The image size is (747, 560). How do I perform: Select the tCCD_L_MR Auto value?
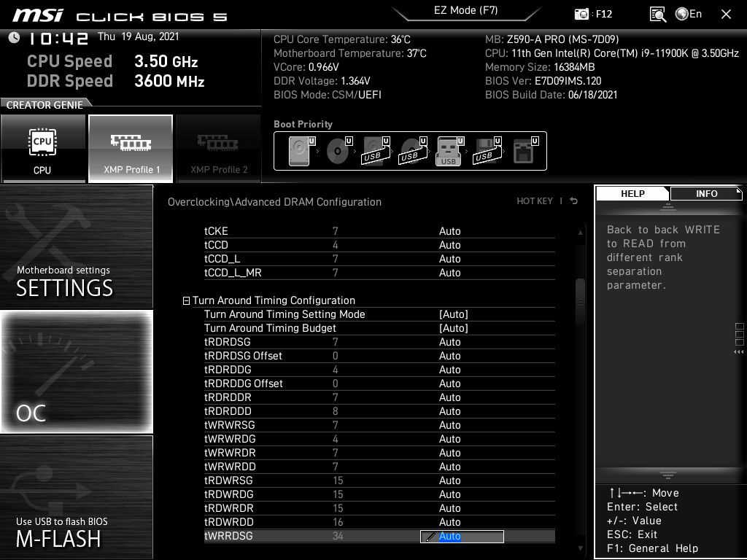pos(449,273)
